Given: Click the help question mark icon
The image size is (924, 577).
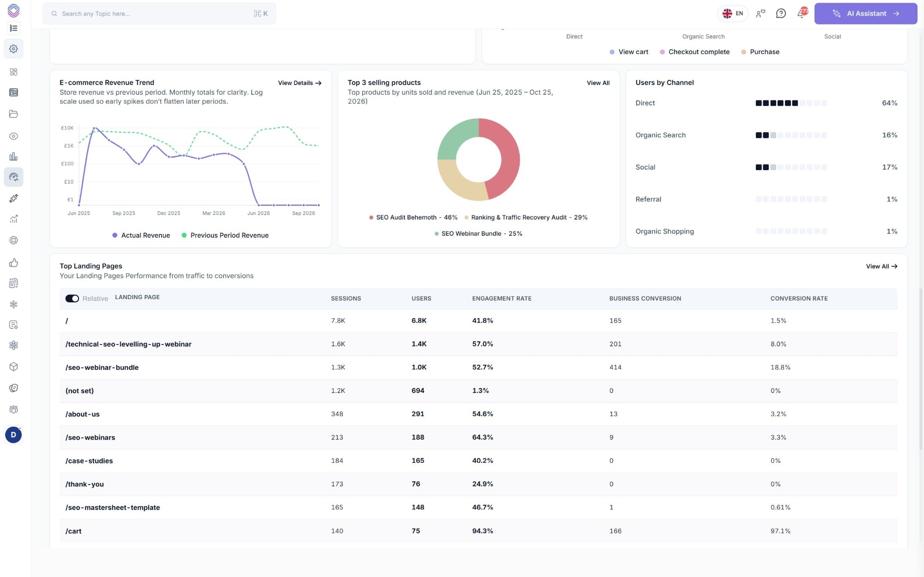Looking at the screenshot, I should point(781,13).
